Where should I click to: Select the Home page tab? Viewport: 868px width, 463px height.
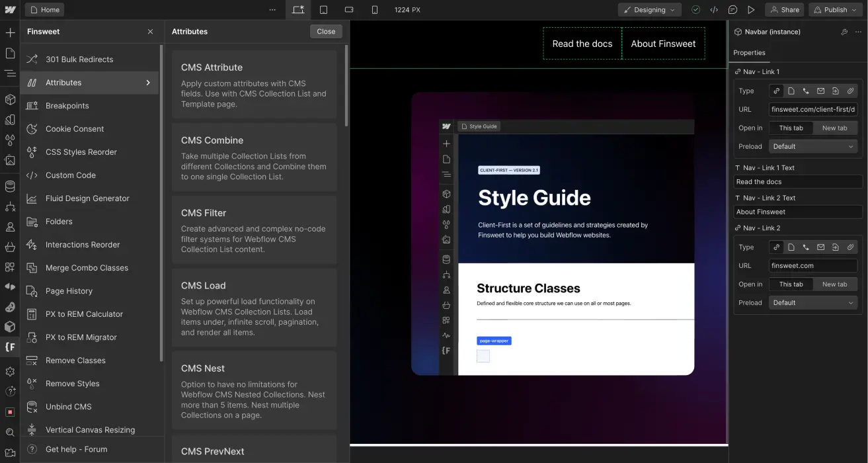coord(44,10)
